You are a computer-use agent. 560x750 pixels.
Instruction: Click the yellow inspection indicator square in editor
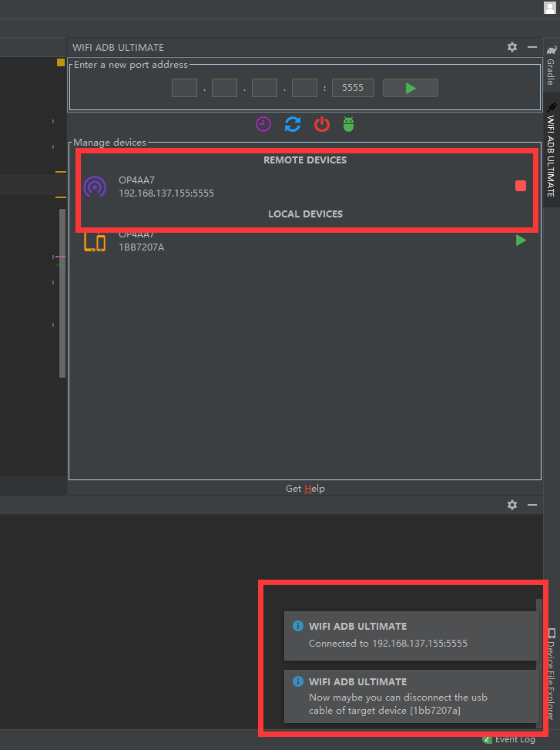(61, 62)
